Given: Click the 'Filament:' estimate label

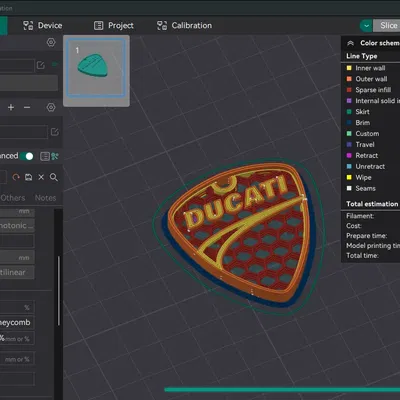Looking at the screenshot, I should click(360, 216).
